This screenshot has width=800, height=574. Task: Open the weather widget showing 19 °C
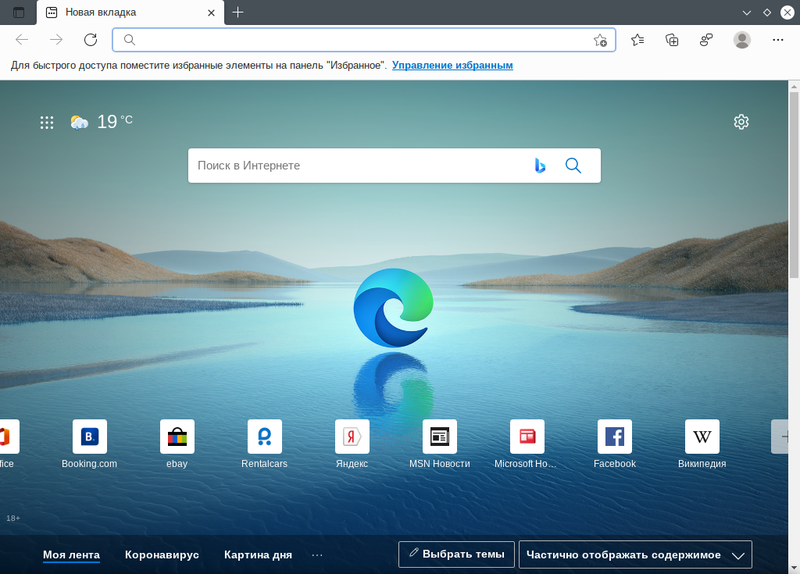tap(102, 122)
